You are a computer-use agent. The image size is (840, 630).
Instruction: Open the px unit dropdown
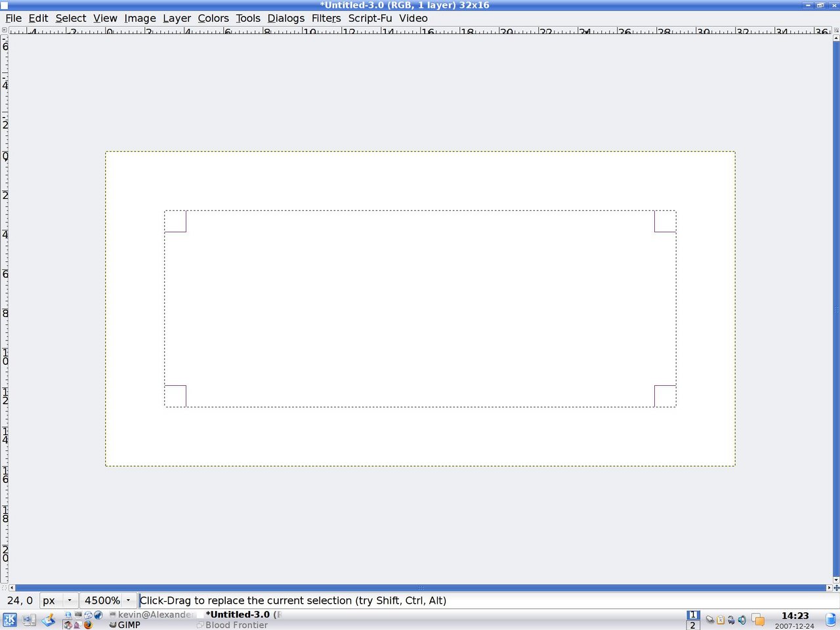click(58, 600)
